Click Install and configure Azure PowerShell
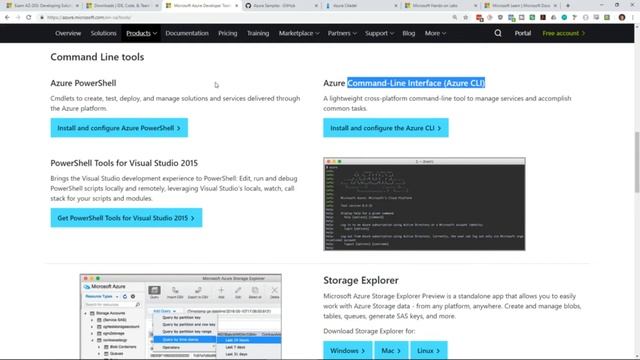This screenshot has width=640, height=360. (x=119, y=128)
